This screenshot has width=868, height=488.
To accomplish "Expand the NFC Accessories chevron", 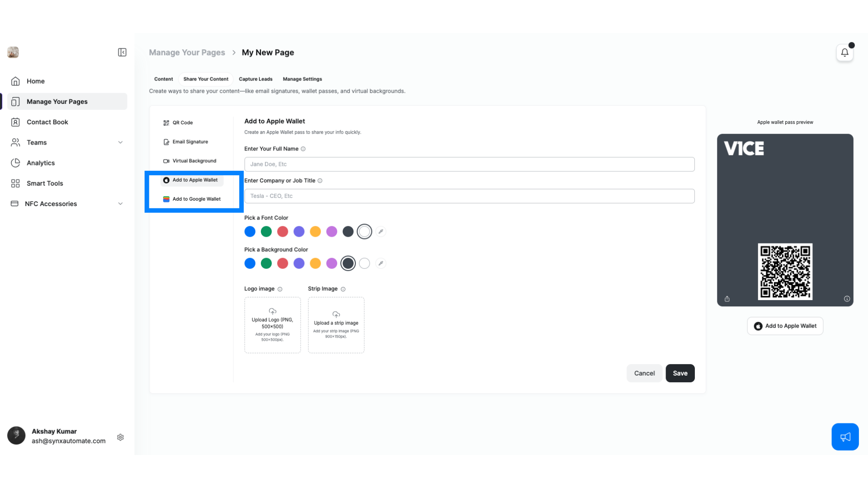I will click(120, 204).
